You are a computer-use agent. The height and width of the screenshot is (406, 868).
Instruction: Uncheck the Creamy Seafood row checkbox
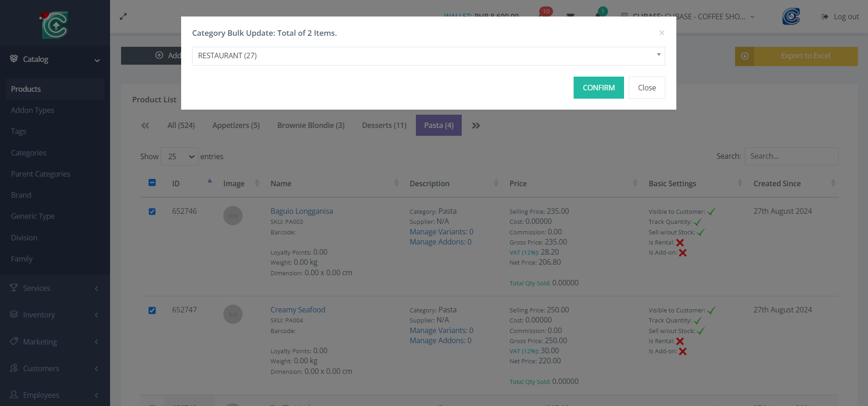point(152,311)
